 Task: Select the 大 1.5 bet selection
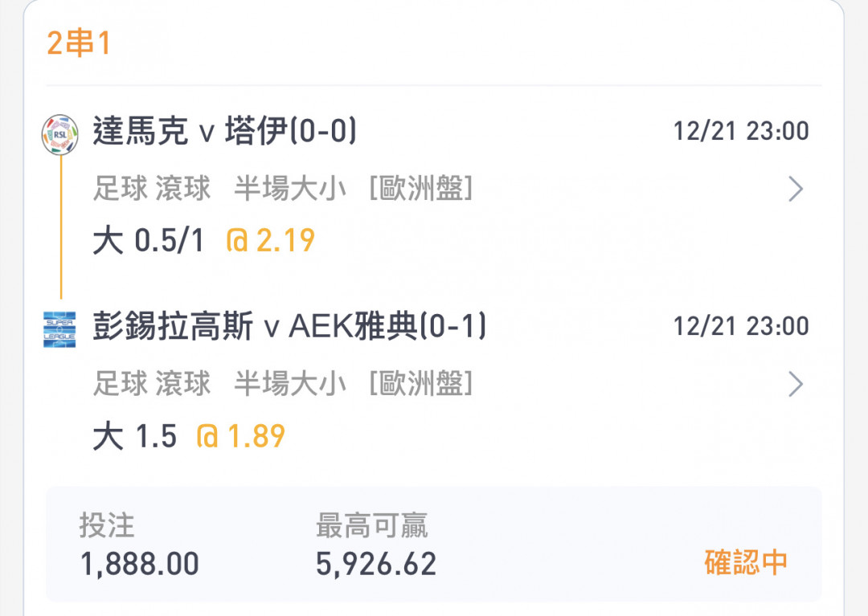134,436
